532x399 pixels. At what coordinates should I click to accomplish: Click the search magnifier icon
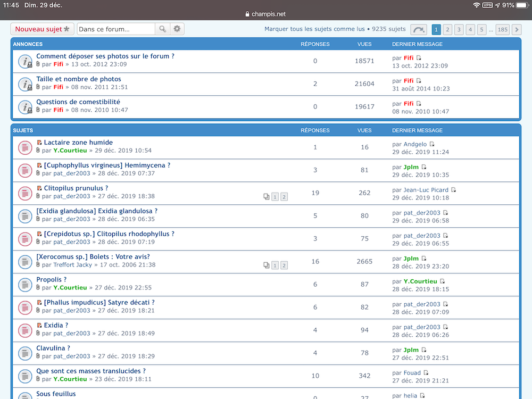click(163, 29)
